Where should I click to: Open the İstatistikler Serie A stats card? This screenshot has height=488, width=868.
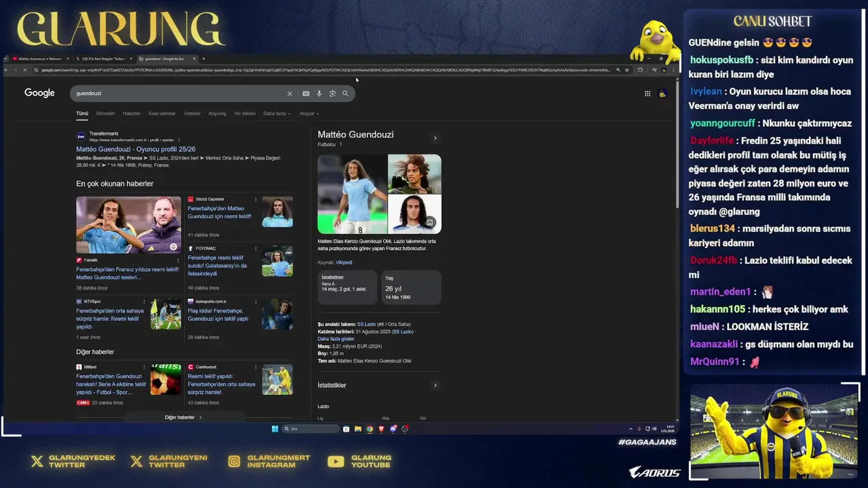point(347,287)
